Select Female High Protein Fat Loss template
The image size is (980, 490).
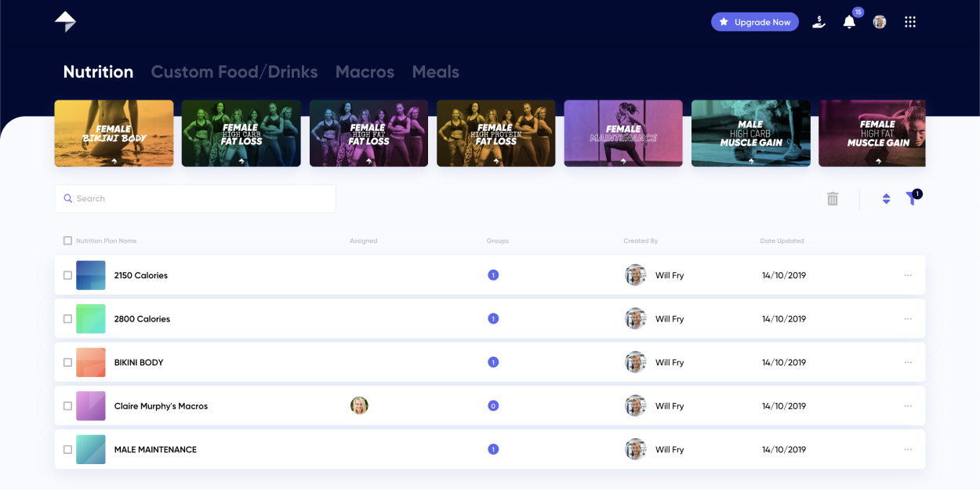[496, 133]
